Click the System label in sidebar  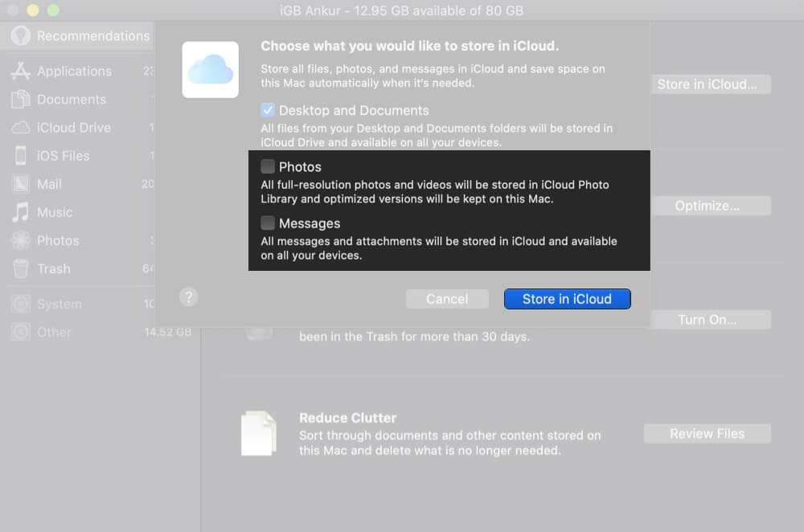[59, 305]
